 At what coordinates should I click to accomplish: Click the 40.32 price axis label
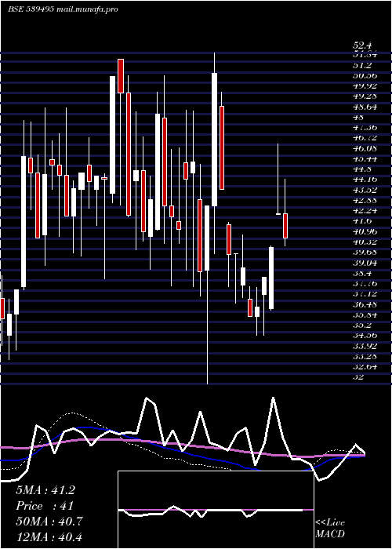(365, 242)
